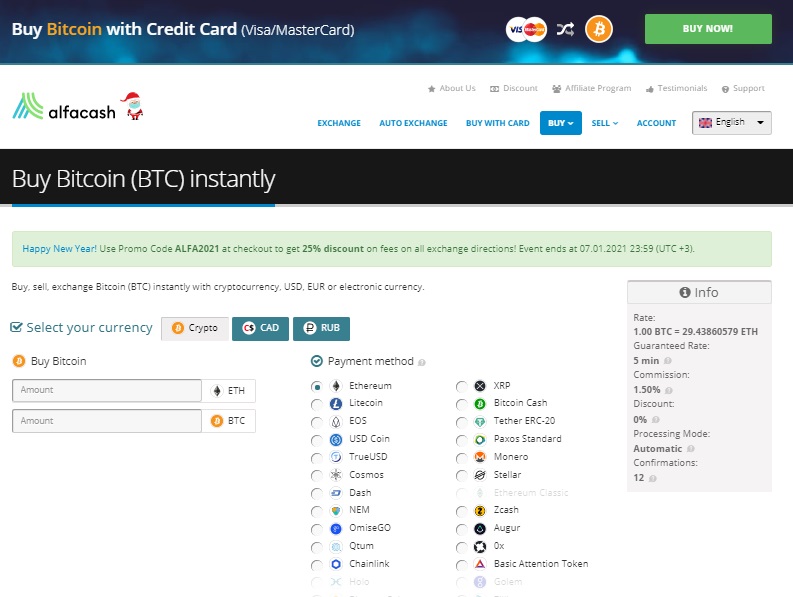Focus the BTC Amount input field
This screenshot has width=793, height=597.
pos(107,421)
